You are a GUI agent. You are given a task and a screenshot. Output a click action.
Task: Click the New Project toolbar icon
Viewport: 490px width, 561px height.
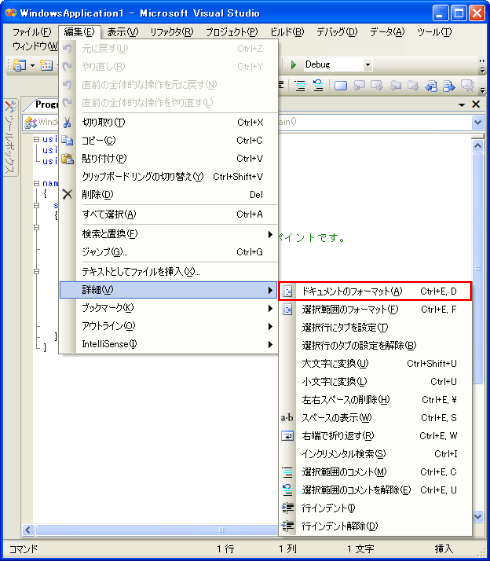coord(19,65)
